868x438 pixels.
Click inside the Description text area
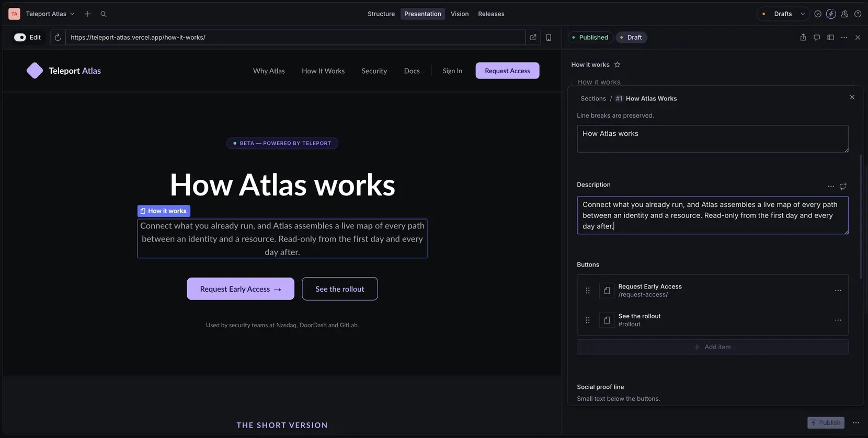pyautogui.click(x=713, y=215)
